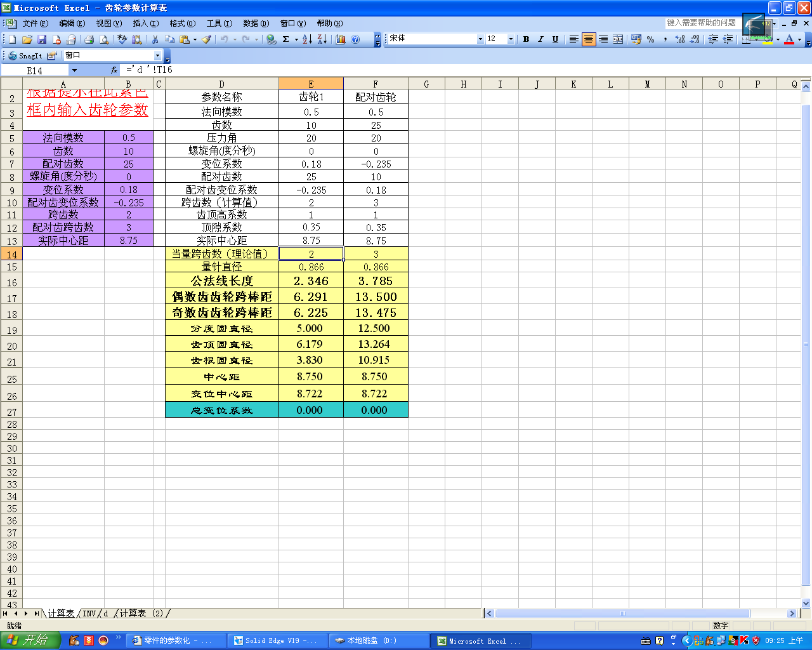
Task: Click the Undo arrow icon
Action: pyautogui.click(x=225, y=39)
